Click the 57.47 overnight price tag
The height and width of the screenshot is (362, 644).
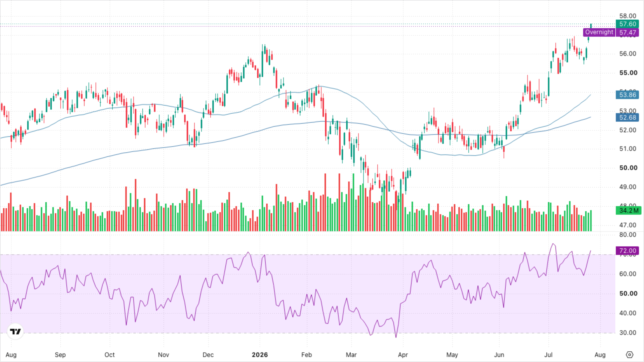click(x=628, y=32)
